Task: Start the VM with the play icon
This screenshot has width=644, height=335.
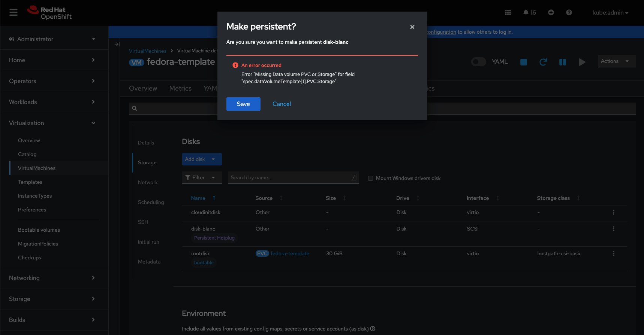Action: click(582, 62)
